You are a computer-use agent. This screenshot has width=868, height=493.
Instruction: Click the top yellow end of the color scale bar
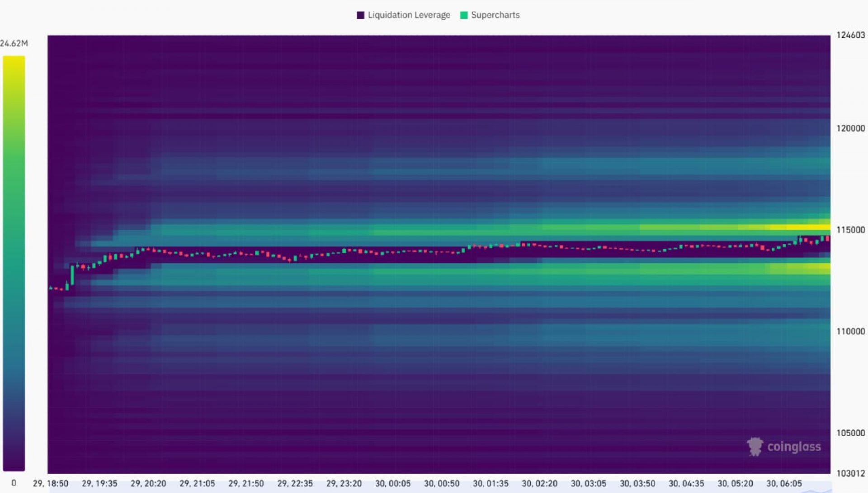(14, 61)
